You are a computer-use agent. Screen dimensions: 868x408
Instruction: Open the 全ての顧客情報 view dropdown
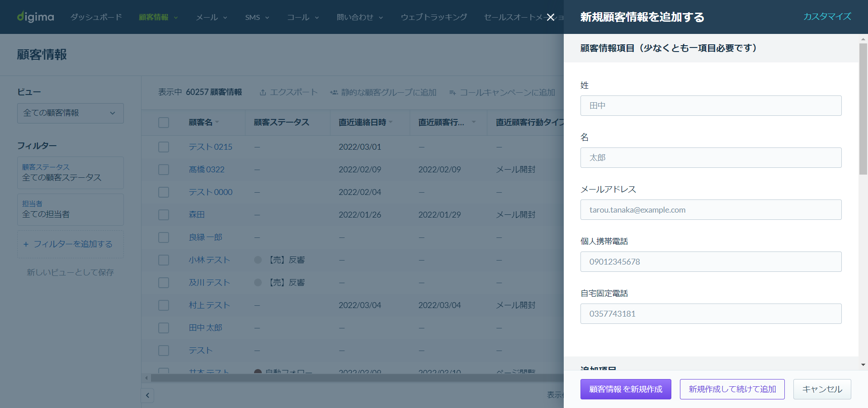[71, 113]
